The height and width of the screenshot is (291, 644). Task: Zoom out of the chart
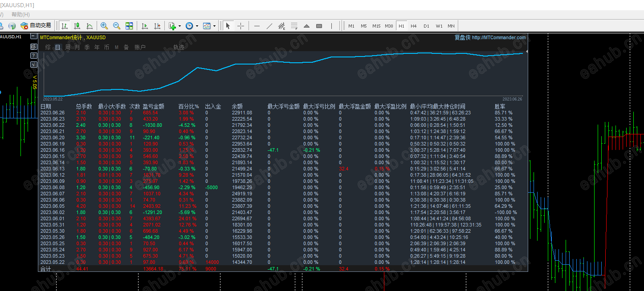point(117,26)
